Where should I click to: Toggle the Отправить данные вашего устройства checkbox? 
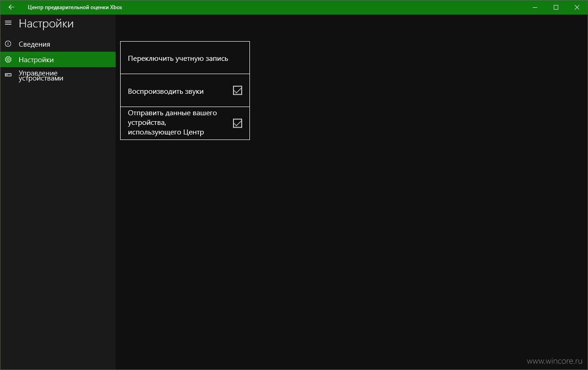(x=238, y=123)
